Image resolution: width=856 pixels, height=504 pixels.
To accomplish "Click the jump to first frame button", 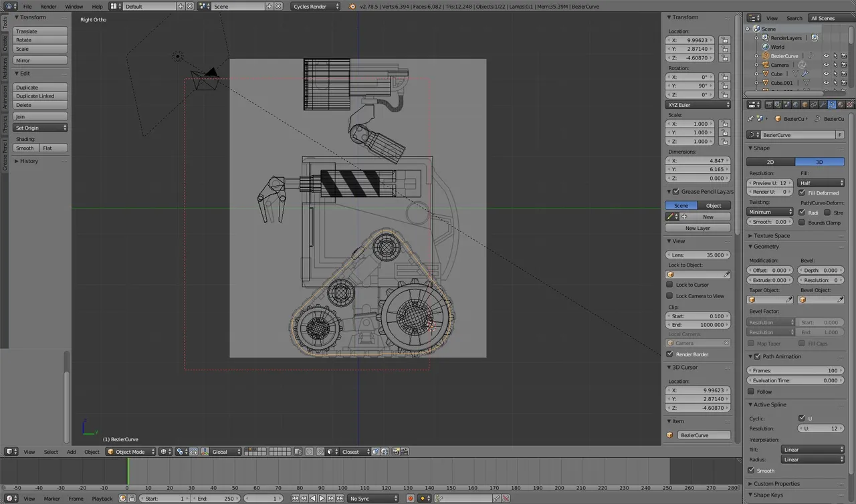I will click(295, 498).
